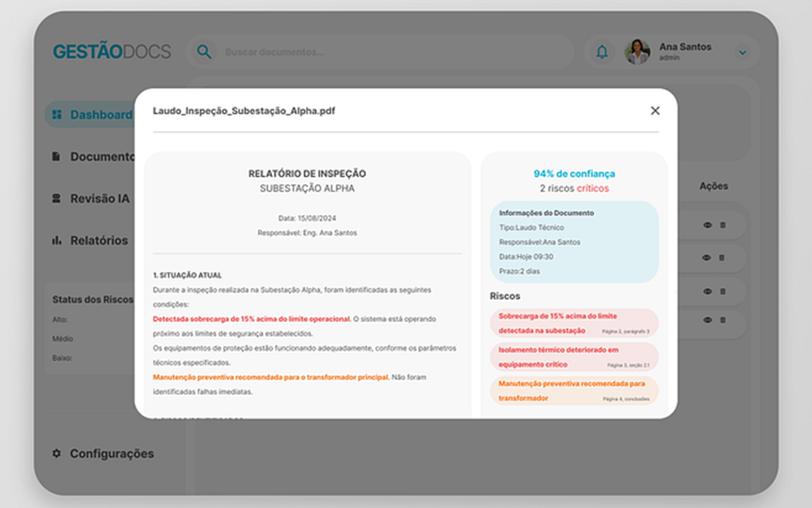Toggle the eye icon on the second document row
812x508 pixels.
tap(706, 258)
